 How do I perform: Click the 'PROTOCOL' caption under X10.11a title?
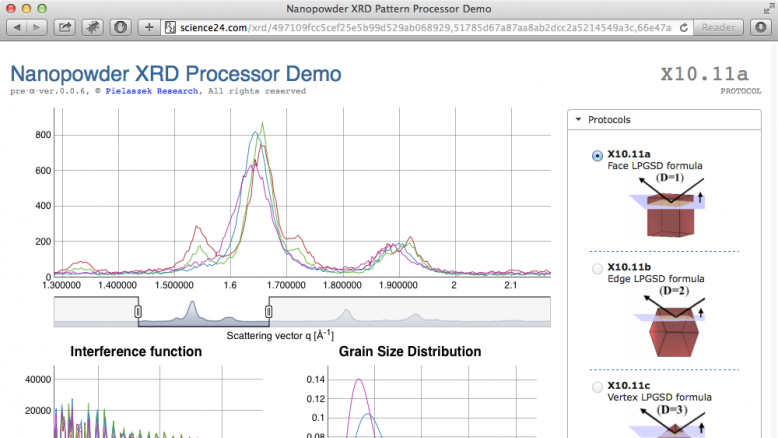click(x=741, y=91)
